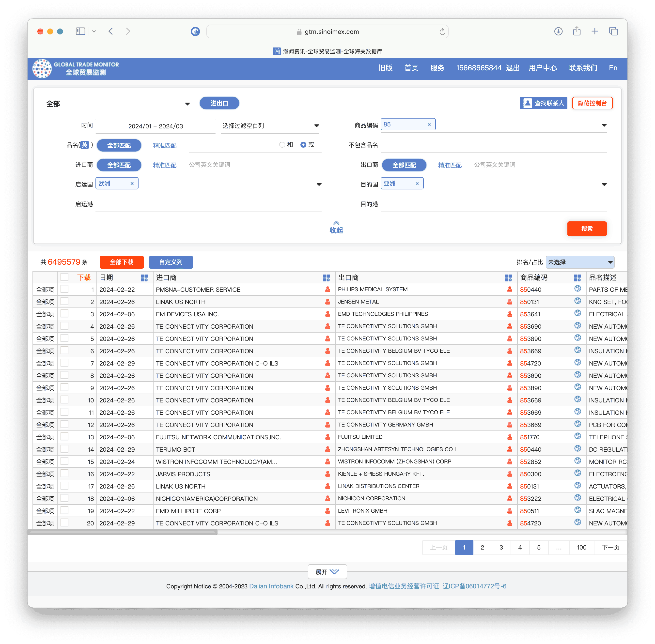Click importer contact icon for TERUMO BCT
The height and width of the screenshot is (644, 655).
tap(327, 449)
